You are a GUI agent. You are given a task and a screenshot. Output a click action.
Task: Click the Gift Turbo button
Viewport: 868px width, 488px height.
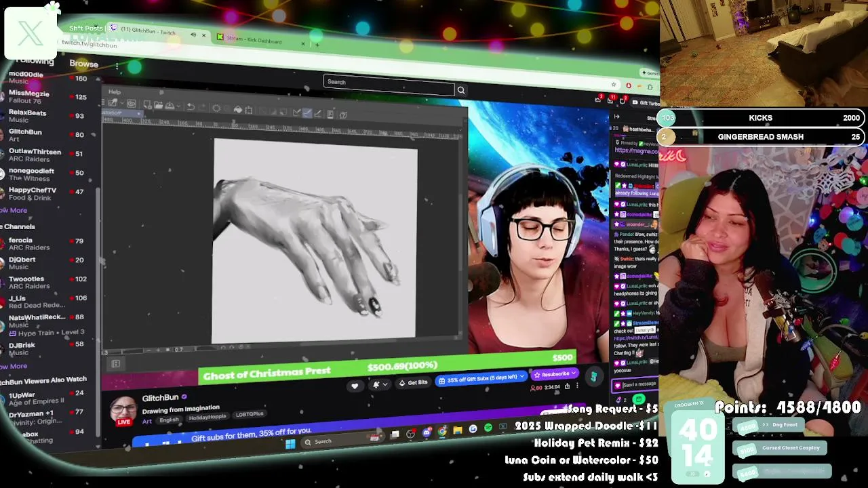644,103
